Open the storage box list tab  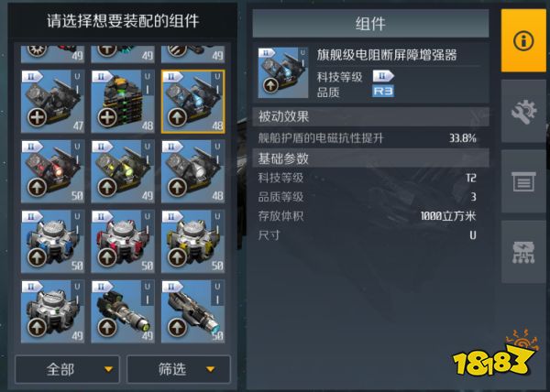(x=523, y=181)
